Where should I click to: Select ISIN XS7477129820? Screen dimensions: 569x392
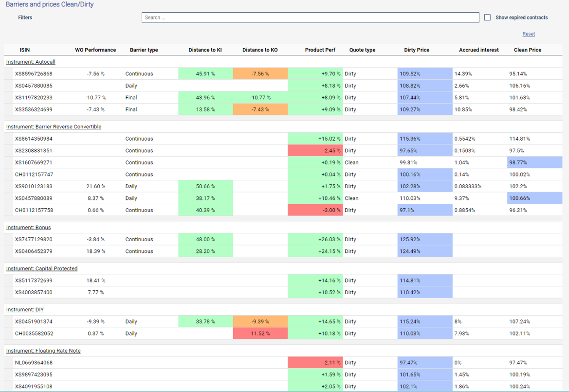pyautogui.click(x=34, y=239)
